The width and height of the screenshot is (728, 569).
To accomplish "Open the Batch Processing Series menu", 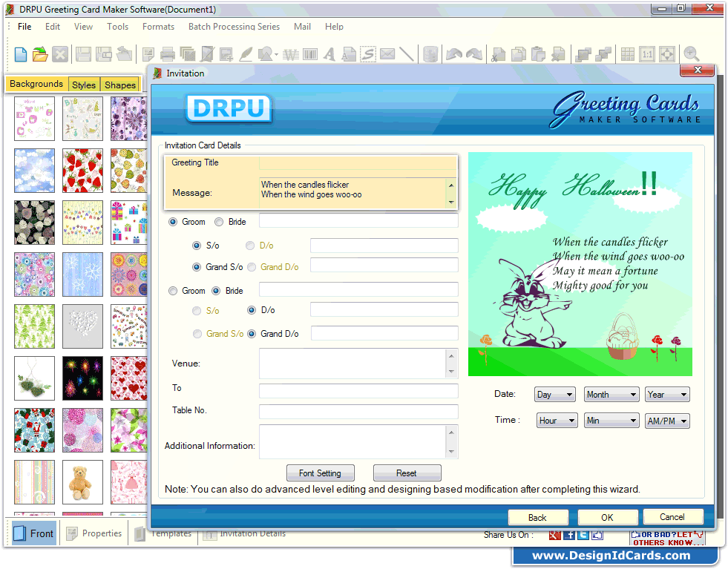I will 234,27.
